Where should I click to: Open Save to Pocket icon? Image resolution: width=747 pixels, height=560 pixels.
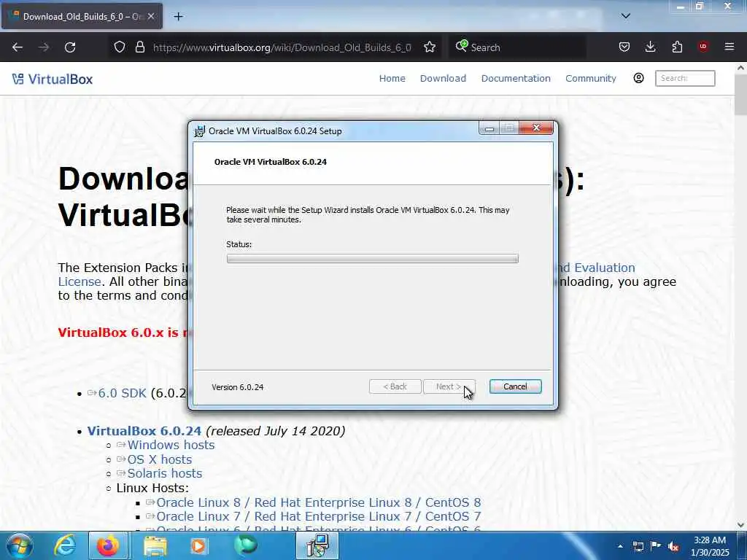coord(624,47)
